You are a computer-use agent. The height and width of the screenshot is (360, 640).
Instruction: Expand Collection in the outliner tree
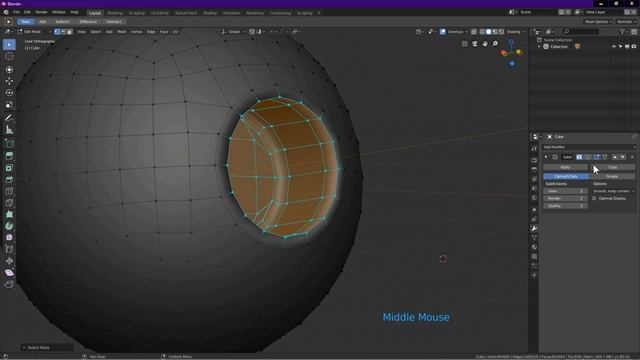pyautogui.click(x=539, y=47)
